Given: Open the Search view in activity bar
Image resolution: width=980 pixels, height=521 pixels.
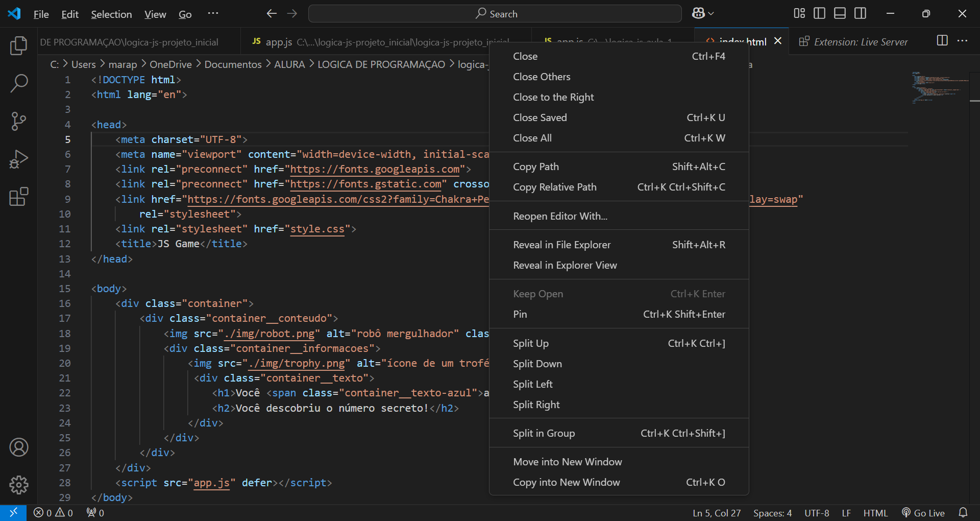Looking at the screenshot, I should coord(19,83).
